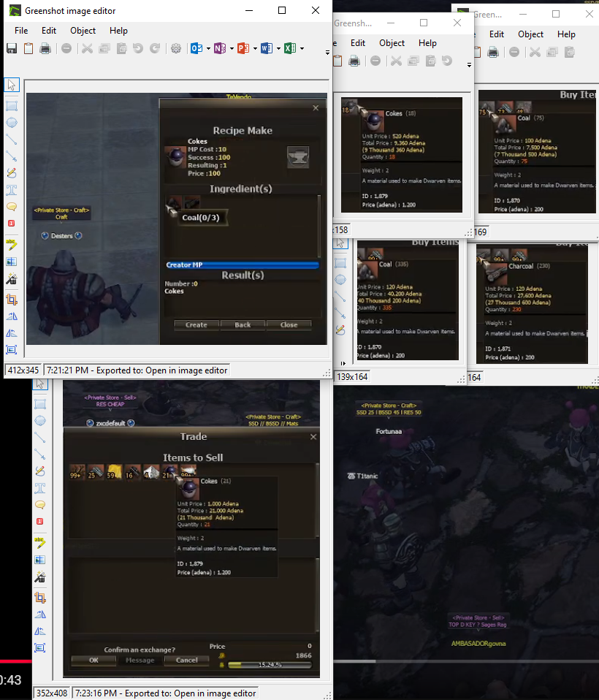Click Back in the Recipe Make dialog
This screenshot has height=700, width=599.
click(x=243, y=324)
